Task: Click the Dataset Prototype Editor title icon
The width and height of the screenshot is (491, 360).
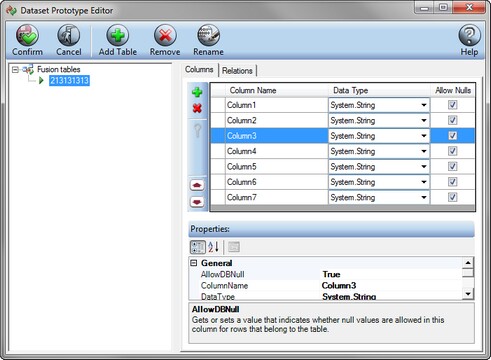Action: coord(11,11)
